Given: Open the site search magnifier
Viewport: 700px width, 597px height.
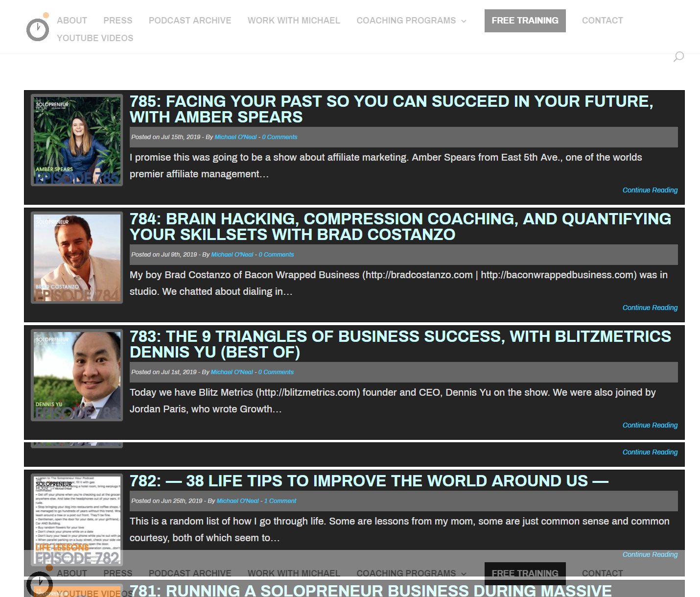Looking at the screenshot, I should click(x=678, y=57).
